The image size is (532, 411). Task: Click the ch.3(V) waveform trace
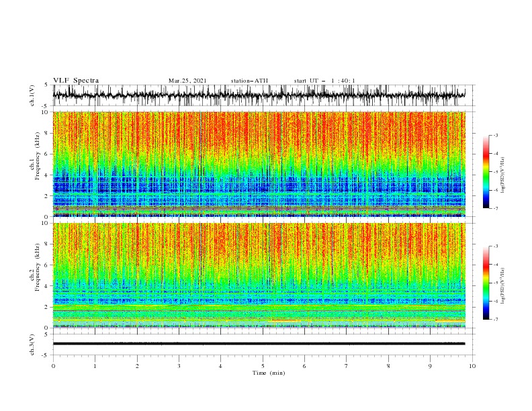tap(259, 344)
